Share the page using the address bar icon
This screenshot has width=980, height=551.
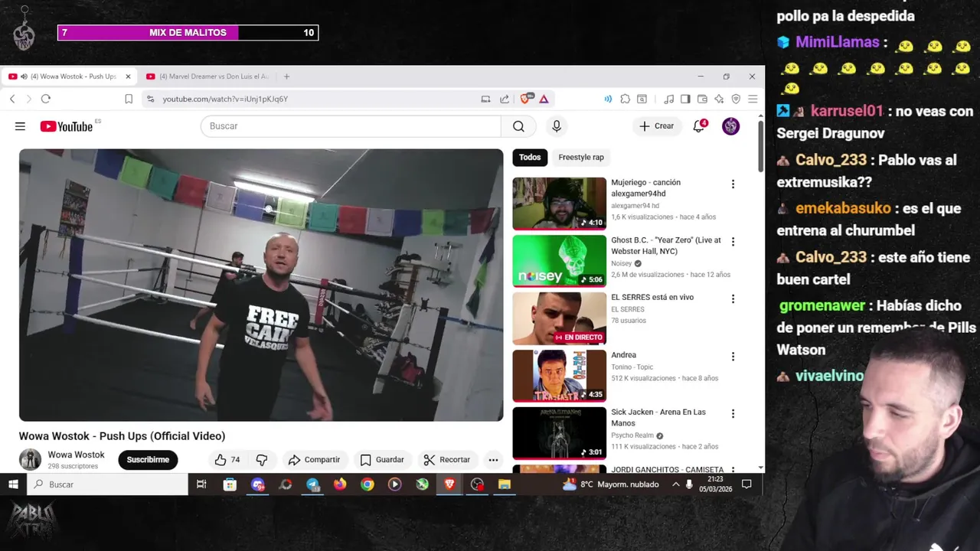505,99
